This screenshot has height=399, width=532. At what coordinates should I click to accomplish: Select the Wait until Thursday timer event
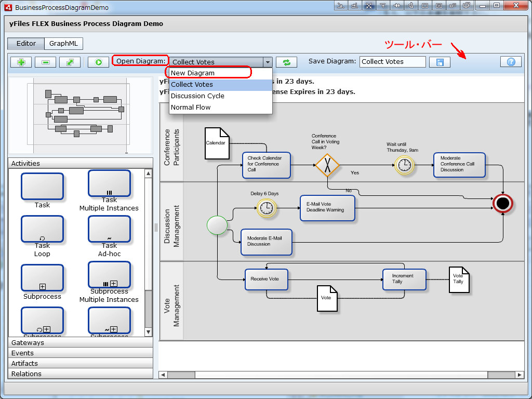click(404, 165)
